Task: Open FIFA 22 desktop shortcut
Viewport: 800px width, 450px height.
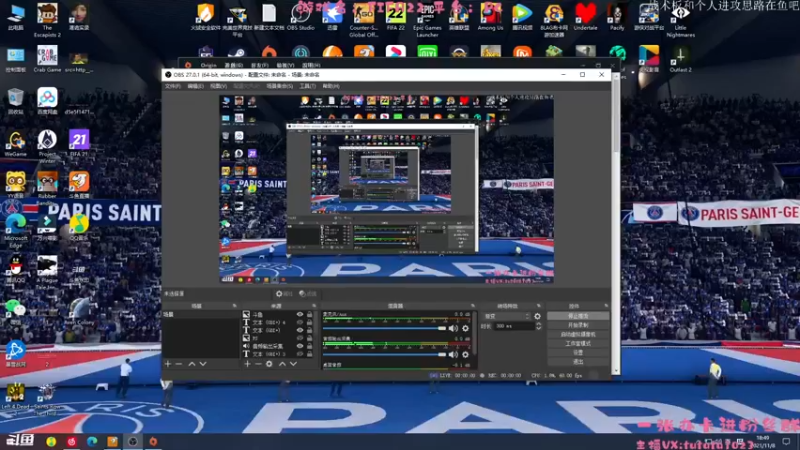Action: 395,17
